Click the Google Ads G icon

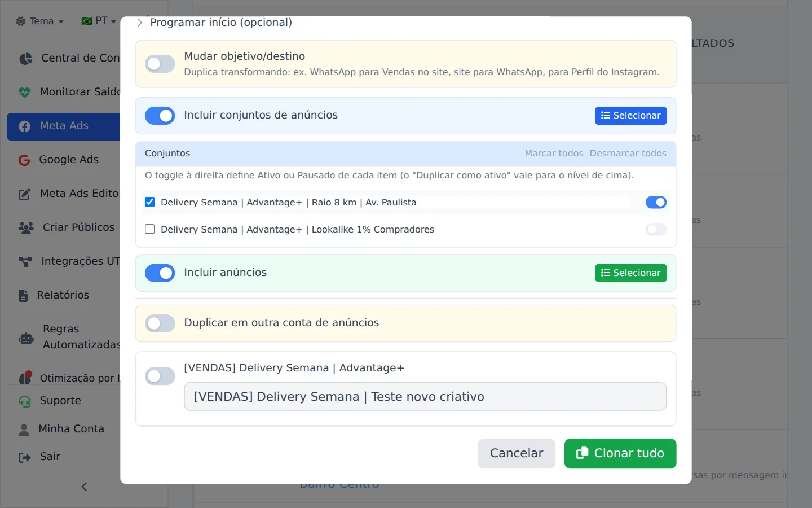(x=24, y=160)
